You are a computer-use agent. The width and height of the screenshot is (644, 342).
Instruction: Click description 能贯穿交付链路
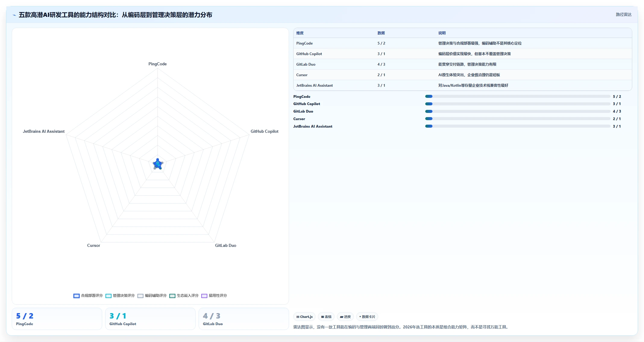pyautogui.click(x=467, y=64)
